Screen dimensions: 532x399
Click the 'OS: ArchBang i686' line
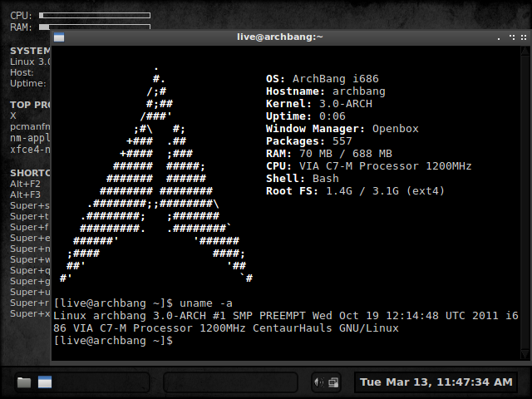pos(322,79)
